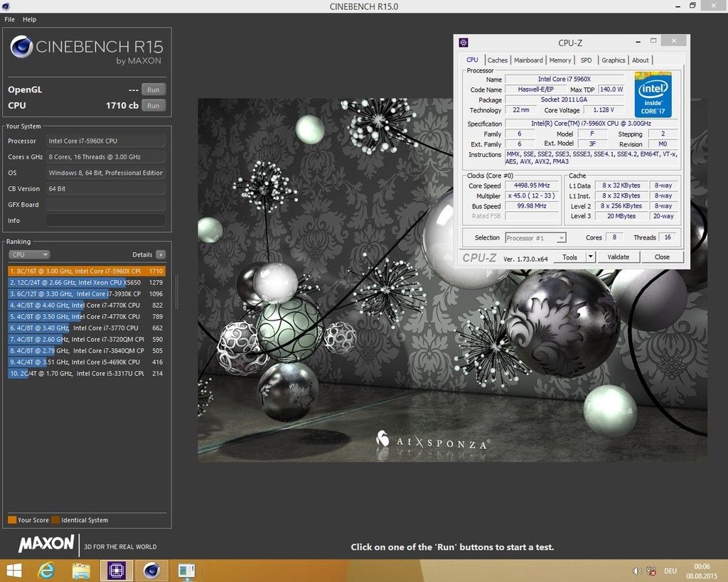Open Processor #1 selection dropdown in CPU-Z

pyautogui.click(x=535, y=237)
